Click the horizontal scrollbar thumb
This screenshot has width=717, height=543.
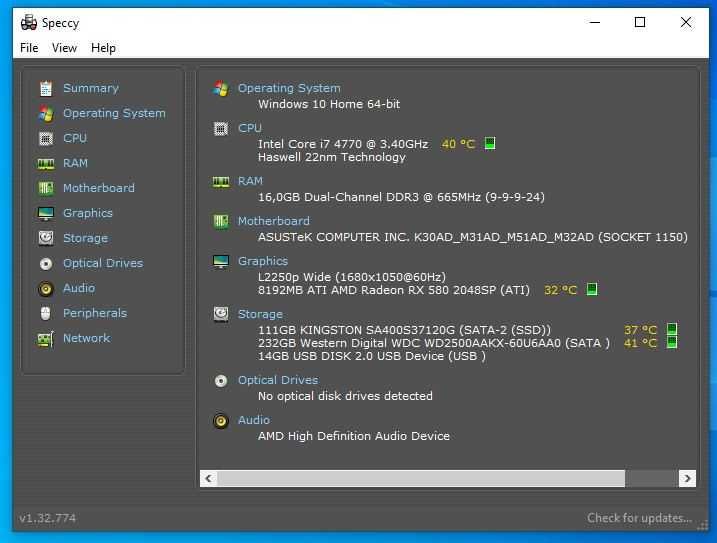click(x=421, y=478)
